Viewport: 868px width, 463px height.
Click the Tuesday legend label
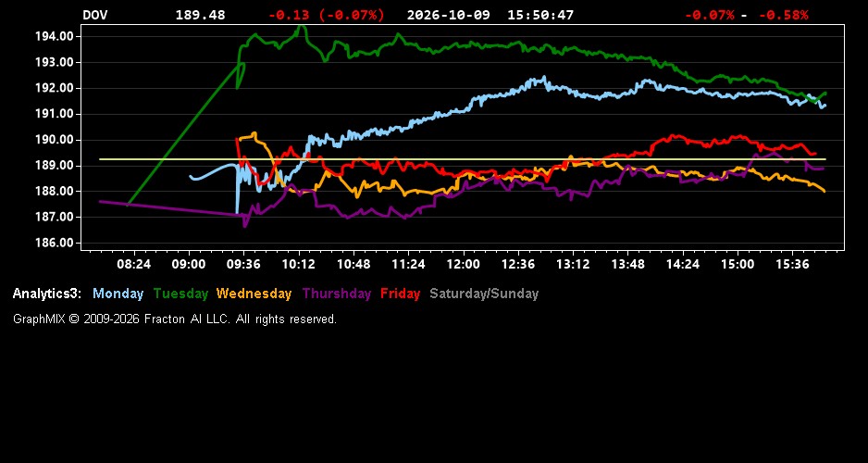point(181,294)
